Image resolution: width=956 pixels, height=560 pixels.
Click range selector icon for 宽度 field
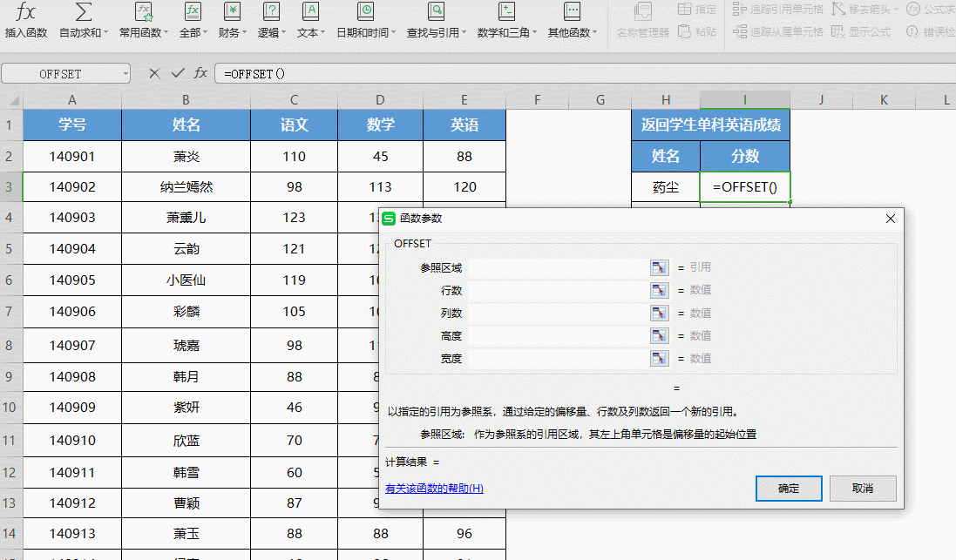click(659, 358)
